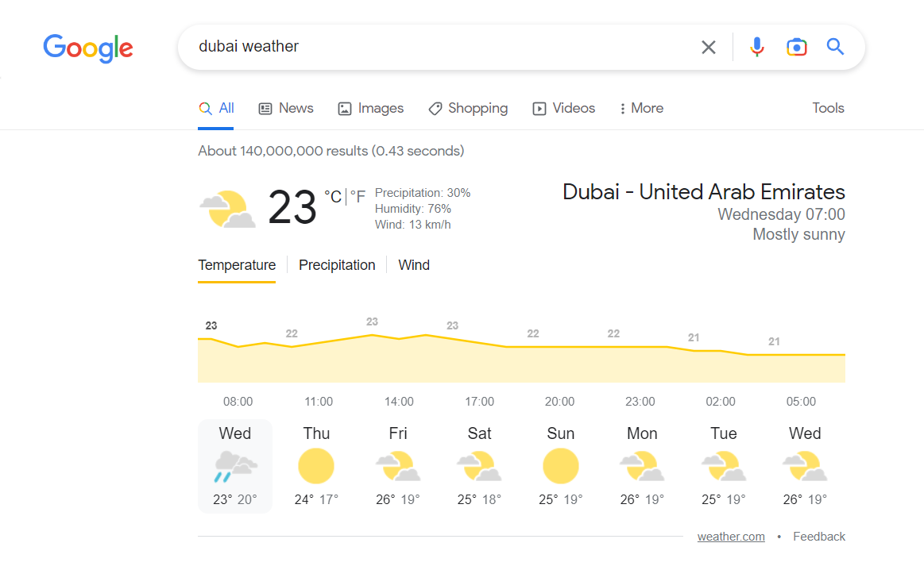The height and width of the screenshot is (566, 924).
Task: Open Google Lens camera search icon
Action: 796,47
